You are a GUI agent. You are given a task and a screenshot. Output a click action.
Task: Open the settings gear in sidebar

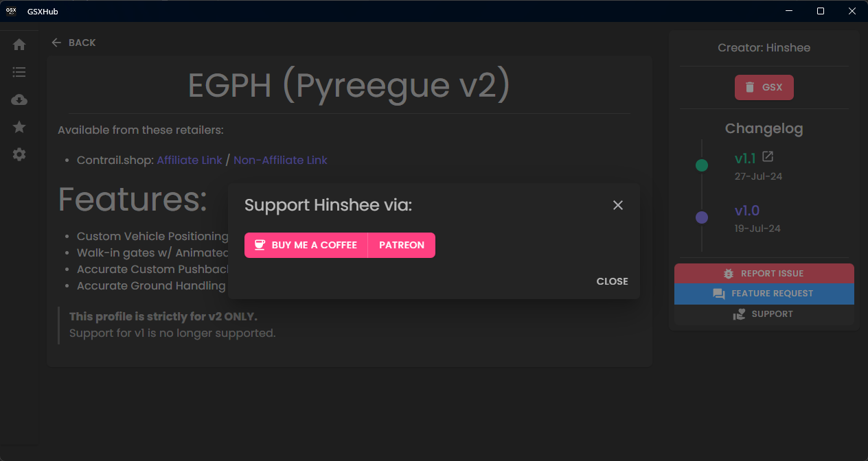click(x=19, y=154)
